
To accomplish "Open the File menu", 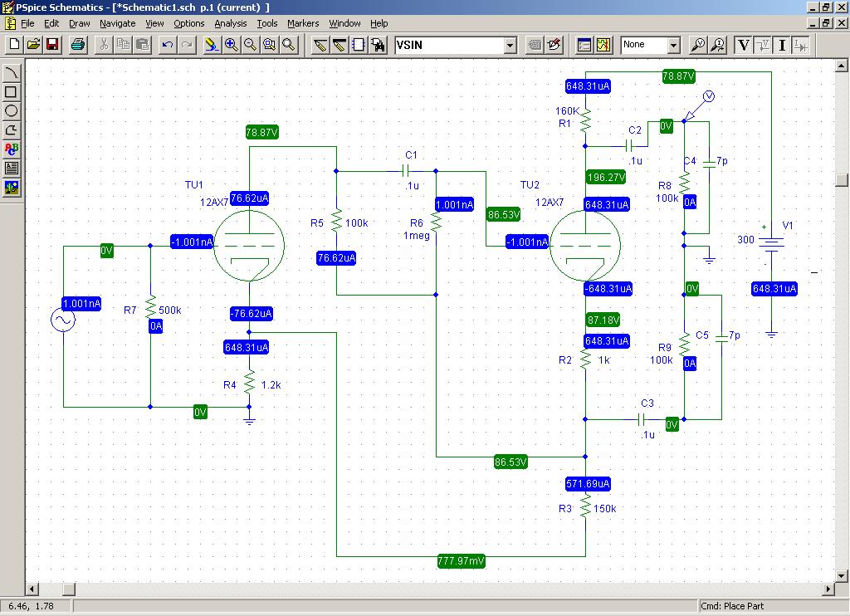I will point(27,23).
